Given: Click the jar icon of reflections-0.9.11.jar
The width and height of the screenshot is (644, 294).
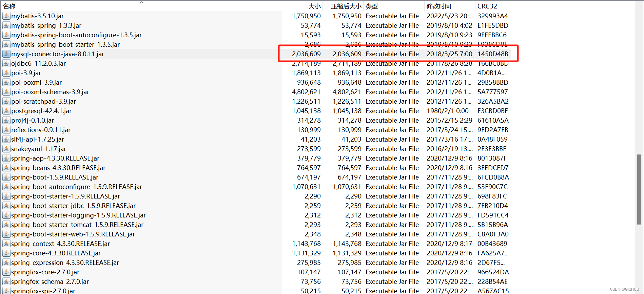Looking at the screenshot, I should coord(6,130).
